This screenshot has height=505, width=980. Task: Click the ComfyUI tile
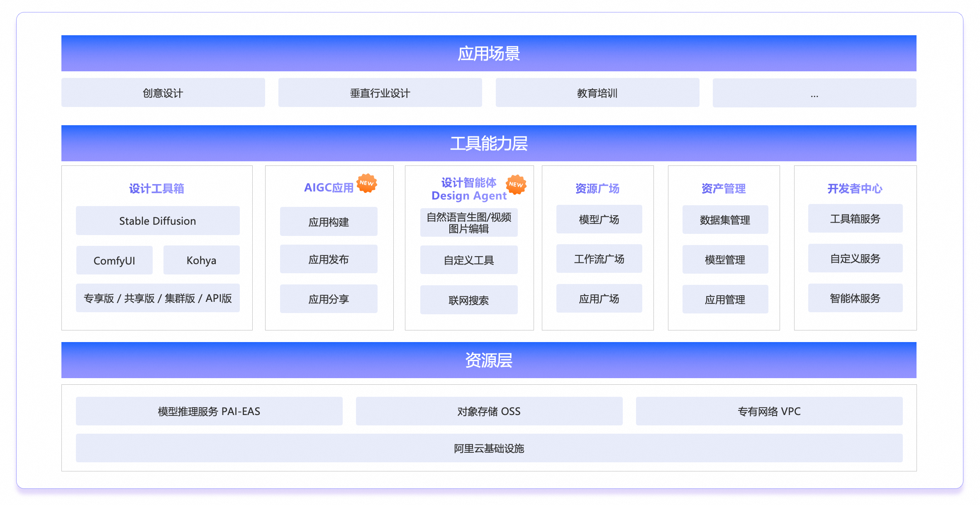115,260
